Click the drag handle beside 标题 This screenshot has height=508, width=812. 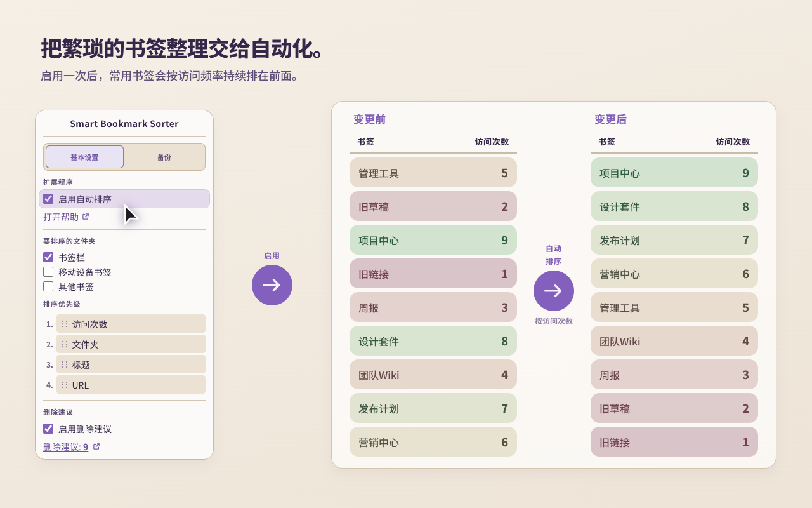(65, 364)
